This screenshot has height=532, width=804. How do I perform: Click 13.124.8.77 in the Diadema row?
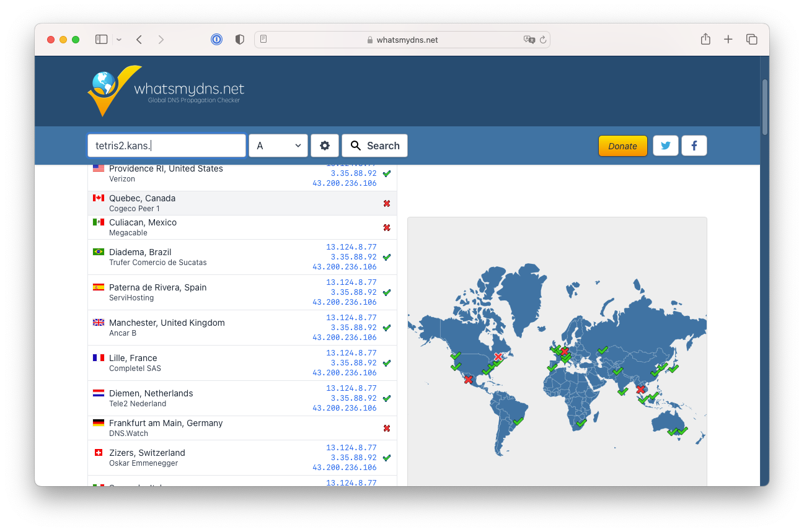(x=351, y=247)
